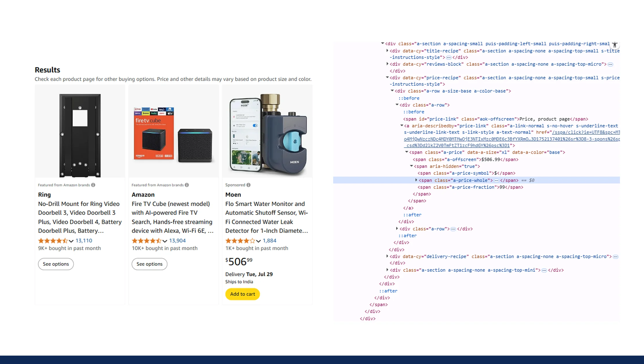Click the info icon on Fire TV Cube's brand label
This screenshot has height=364, width=644.
[x=187, y=185]
